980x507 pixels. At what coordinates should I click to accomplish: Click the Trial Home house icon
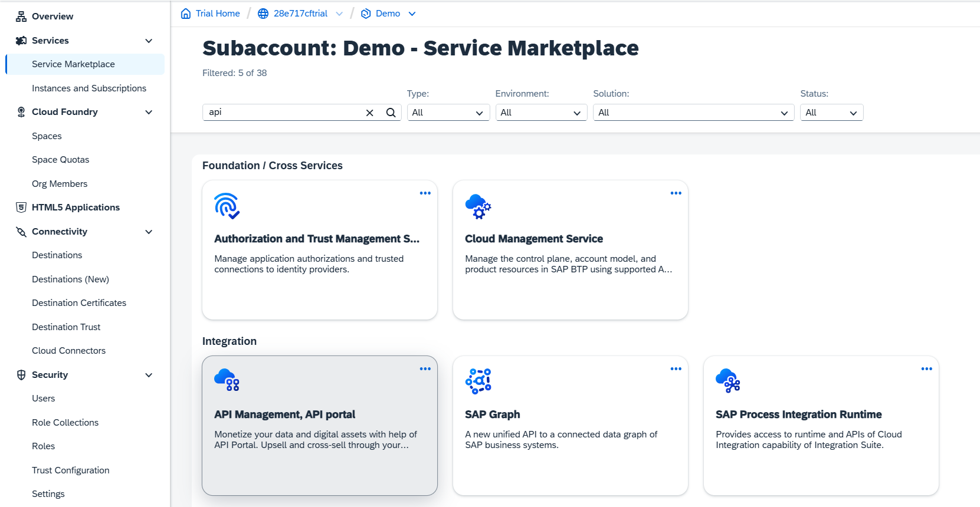point(186,14)
